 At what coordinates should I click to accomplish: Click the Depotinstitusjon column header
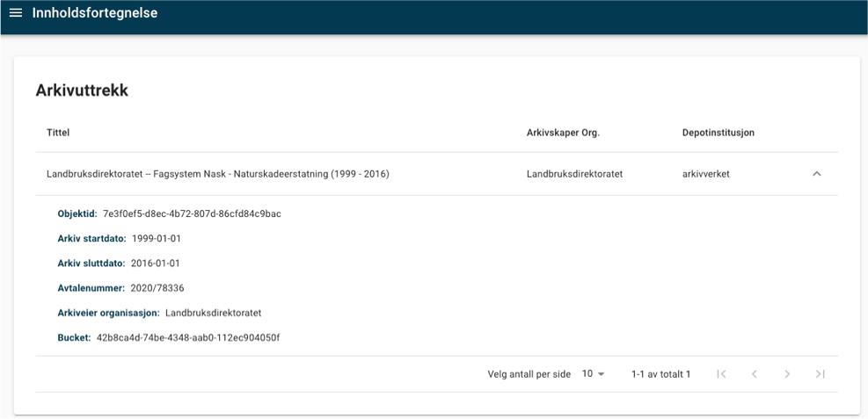click(x=718, y=134)
